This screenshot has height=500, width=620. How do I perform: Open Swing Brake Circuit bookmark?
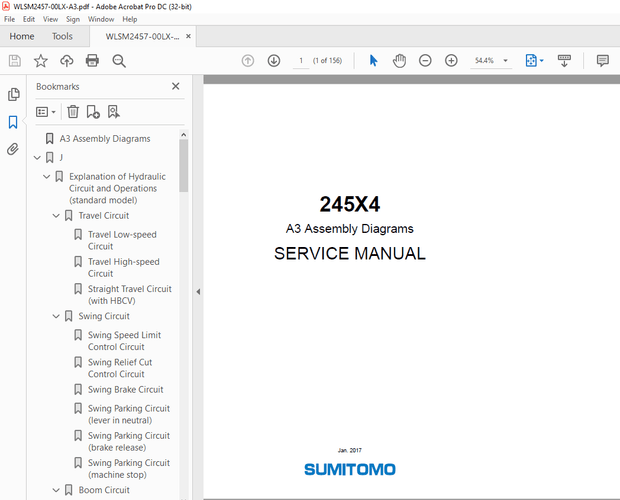(125, 390)
